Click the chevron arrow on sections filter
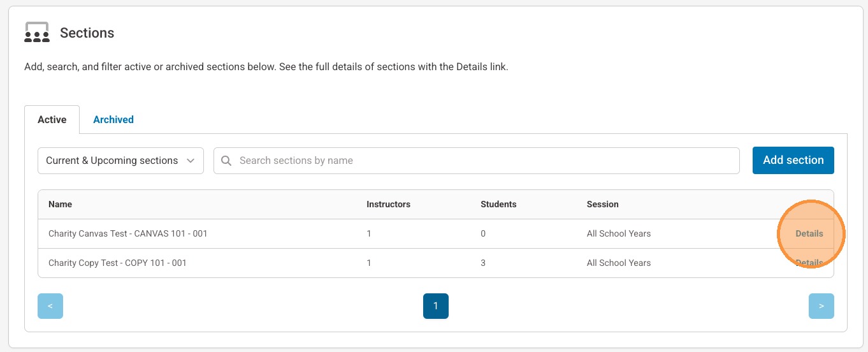Image resolution: width=868 pixels, height=352 pixels. click(191, 161)
